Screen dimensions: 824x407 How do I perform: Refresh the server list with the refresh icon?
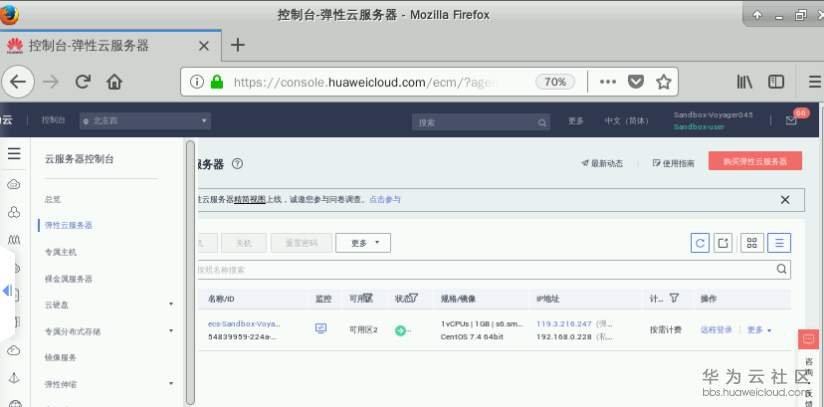(x=700, y=243)
